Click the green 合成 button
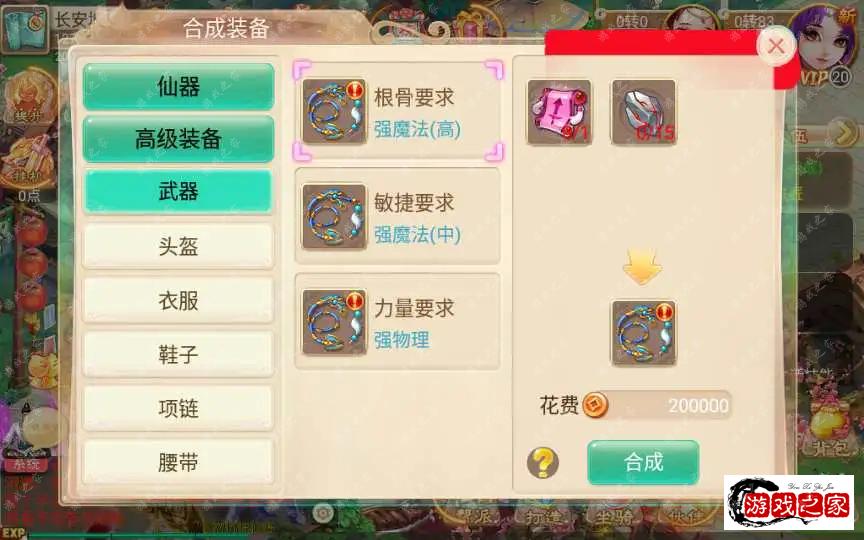Image resolution: width=864 pixels, height=540 pixels. [x=643, y=462]
